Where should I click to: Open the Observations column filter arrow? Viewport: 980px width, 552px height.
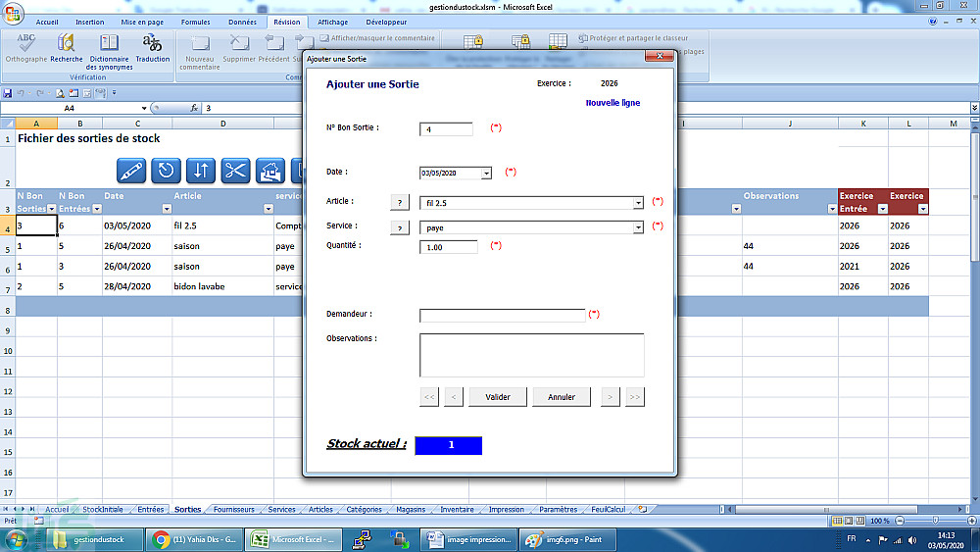coord(832,209)
